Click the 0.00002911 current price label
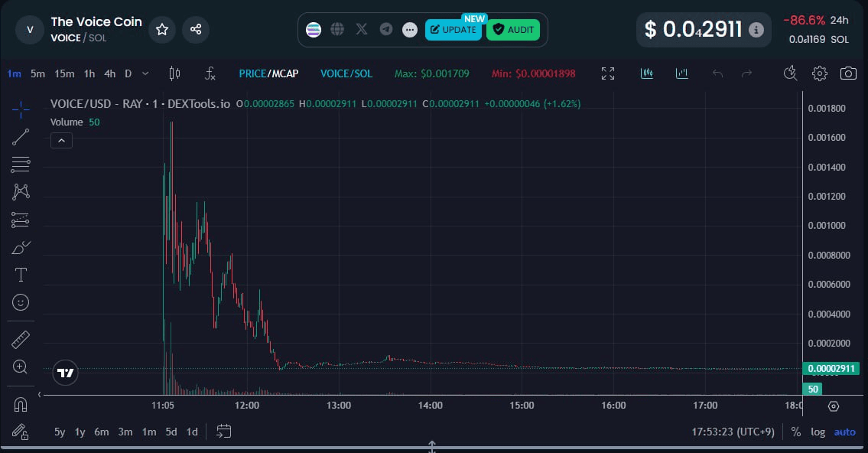868x453 pixels. click(831, 368)
